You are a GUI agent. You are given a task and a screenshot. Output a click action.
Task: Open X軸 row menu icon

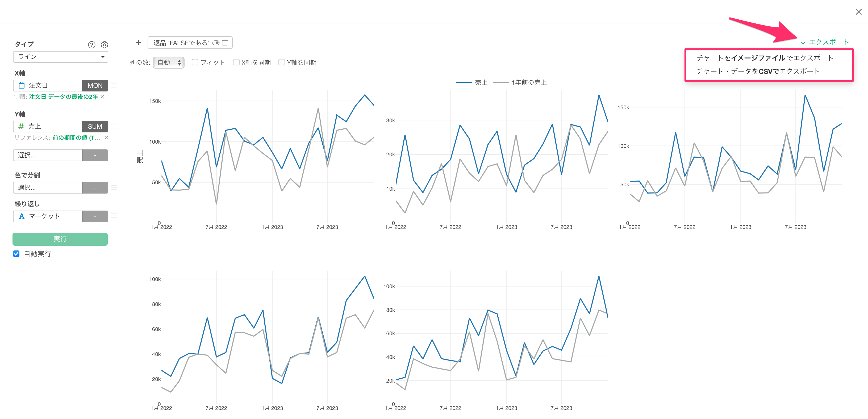point(114,85)
